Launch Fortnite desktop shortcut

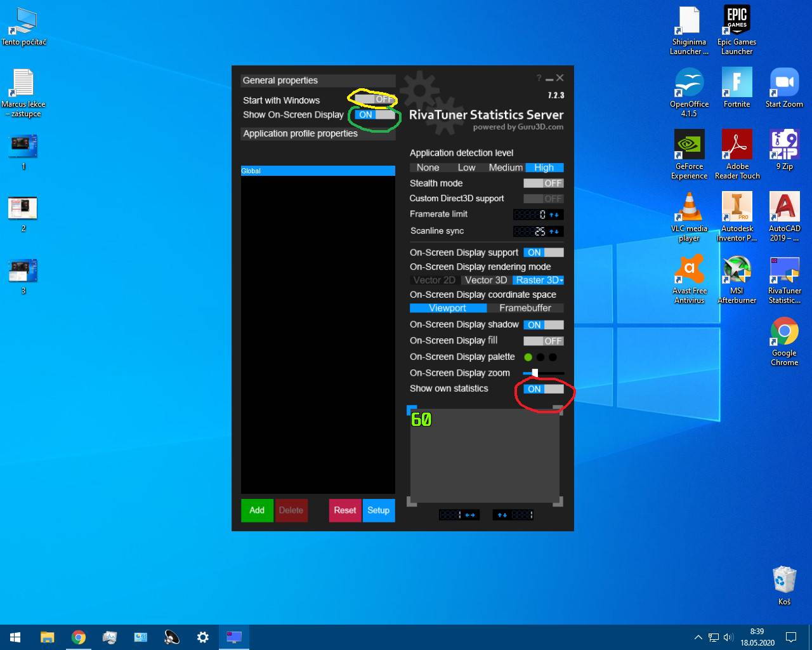[x=737, y=88]
